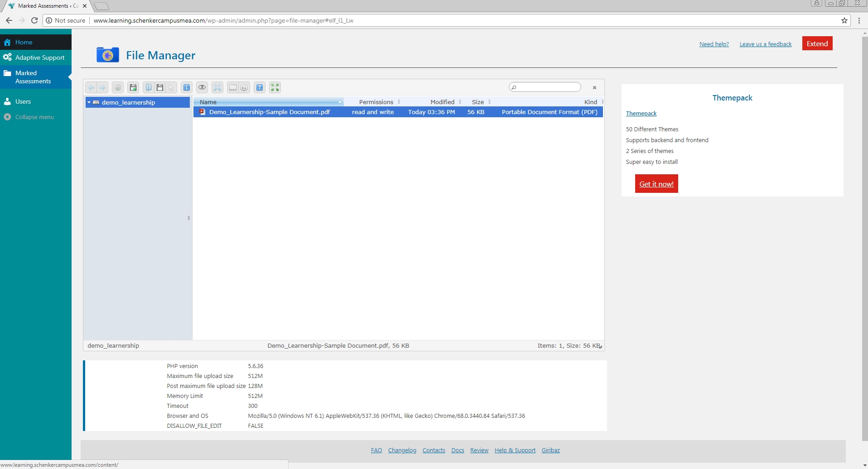Click the upload files disk icon

(133, 87)
